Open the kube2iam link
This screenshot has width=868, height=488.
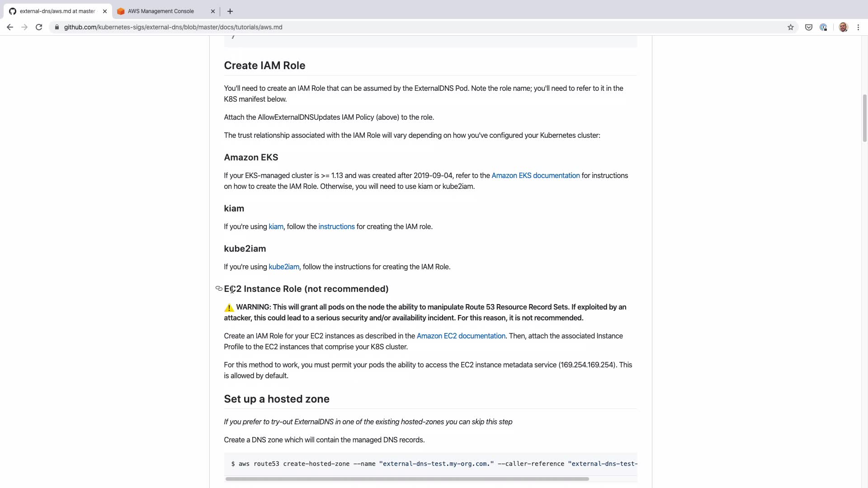tap(284, 267)
